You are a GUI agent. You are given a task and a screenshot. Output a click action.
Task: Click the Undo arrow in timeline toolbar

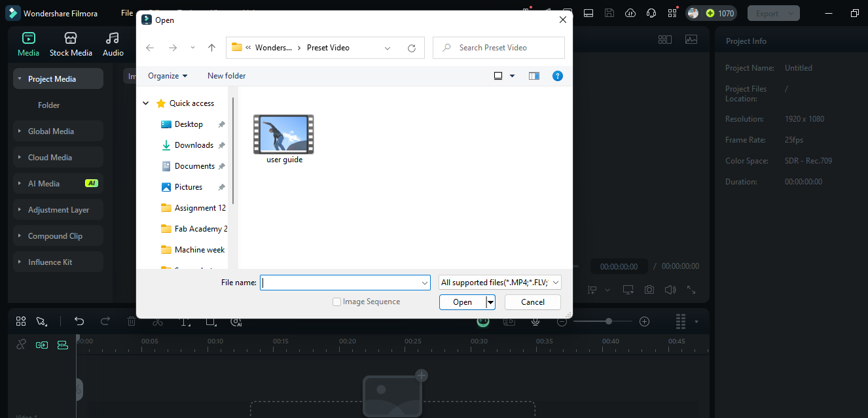[x=79, y=321]
